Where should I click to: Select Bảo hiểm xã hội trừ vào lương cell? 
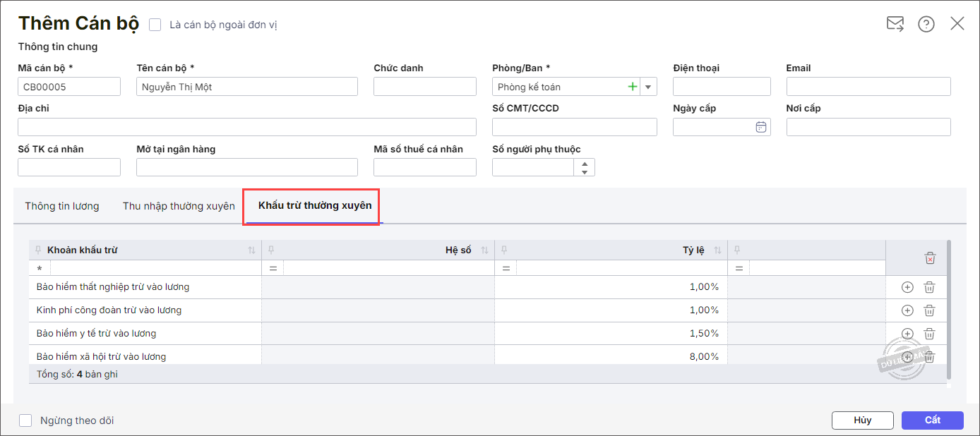coord(145,356)
